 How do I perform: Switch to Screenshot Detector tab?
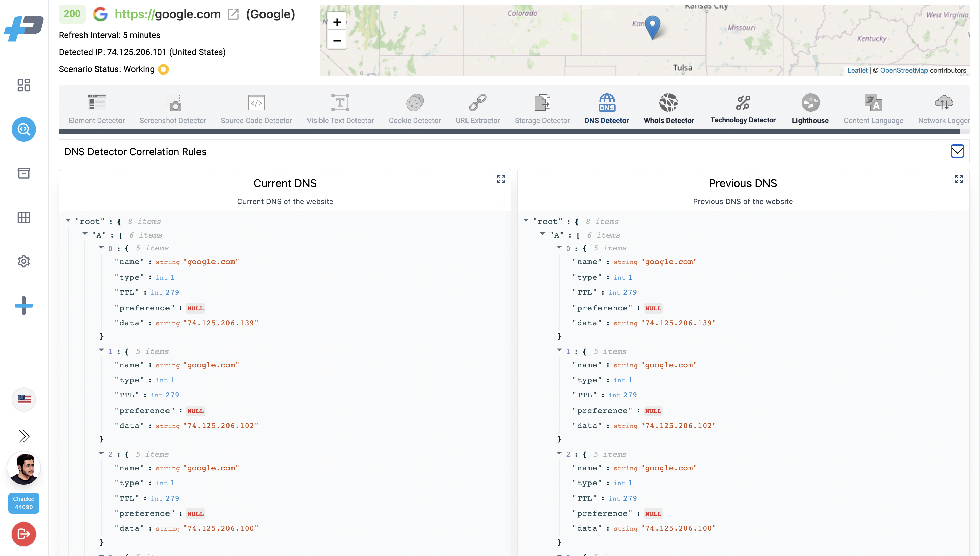pos(173,109)
